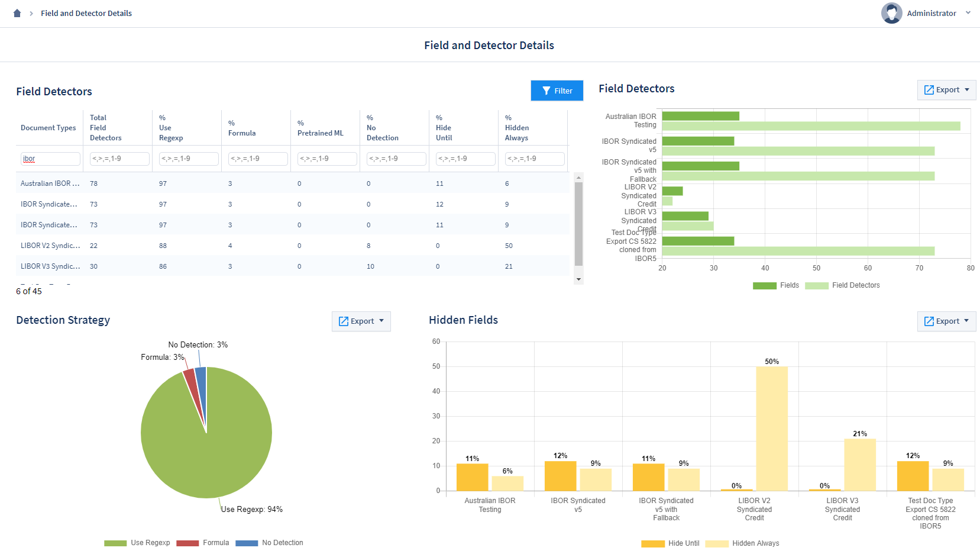Click the home icon in breadcrumb
980x554 pixels.
[17, 13]
